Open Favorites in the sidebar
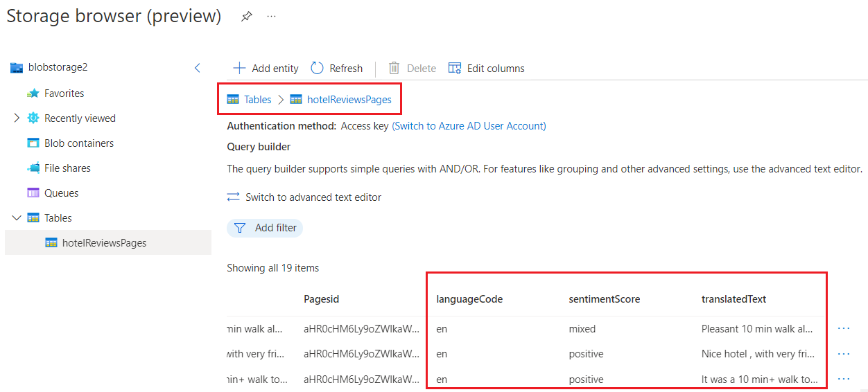 64,93
